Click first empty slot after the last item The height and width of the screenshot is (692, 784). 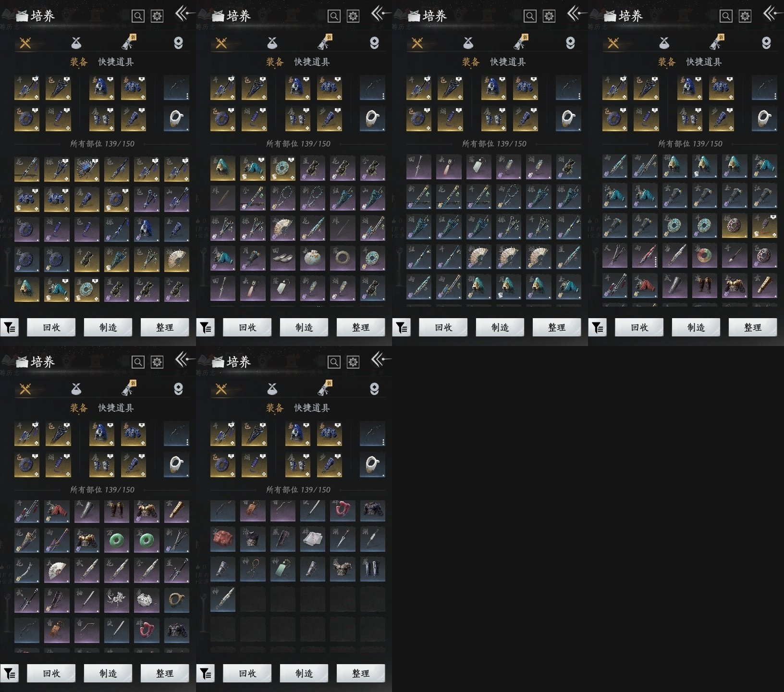click(253, 599)
